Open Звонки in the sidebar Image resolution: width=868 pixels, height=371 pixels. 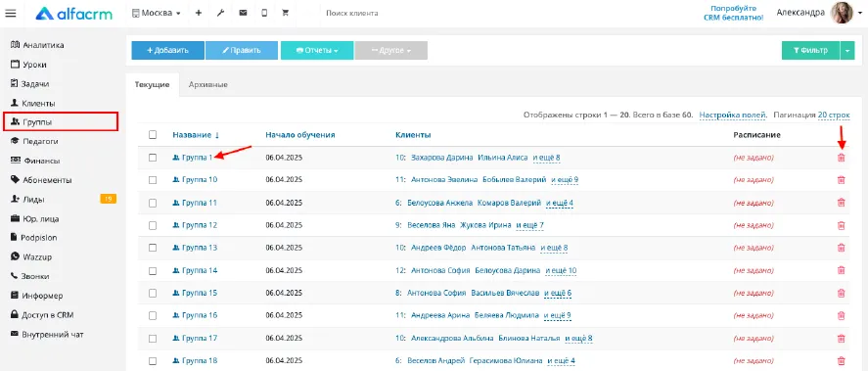pyautogui.click(x=30, y=276)
